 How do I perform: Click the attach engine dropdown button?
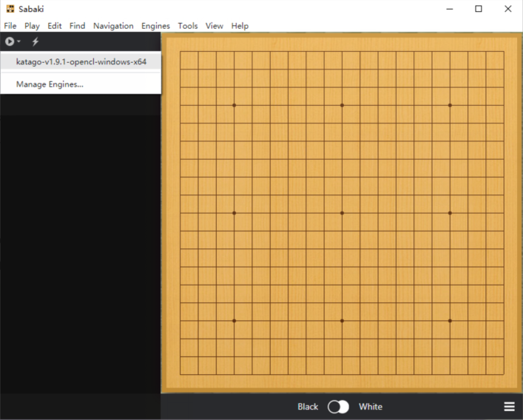pos(13,42)
